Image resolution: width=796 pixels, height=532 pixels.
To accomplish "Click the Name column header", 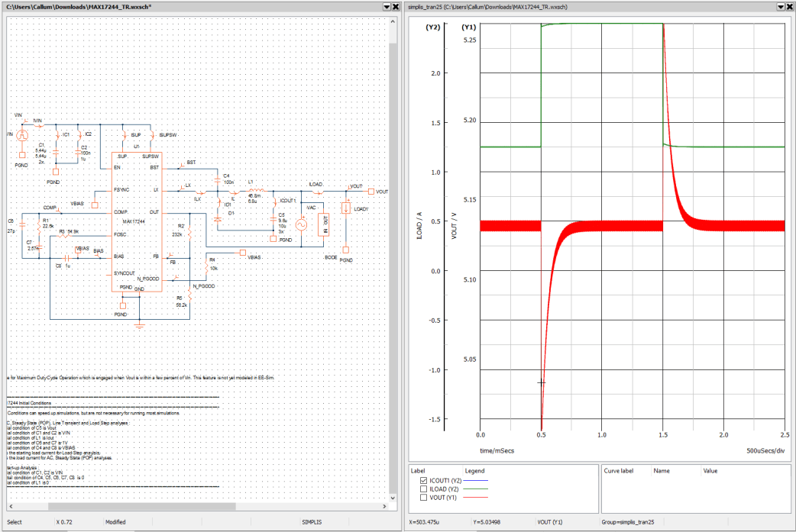I will point(662,471).
